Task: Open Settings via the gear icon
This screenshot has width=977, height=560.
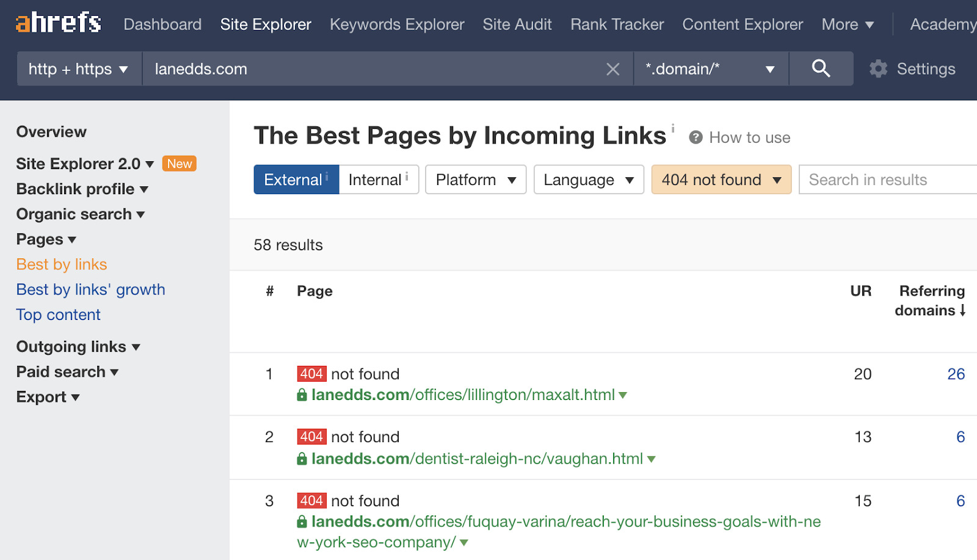Action: 878,68
